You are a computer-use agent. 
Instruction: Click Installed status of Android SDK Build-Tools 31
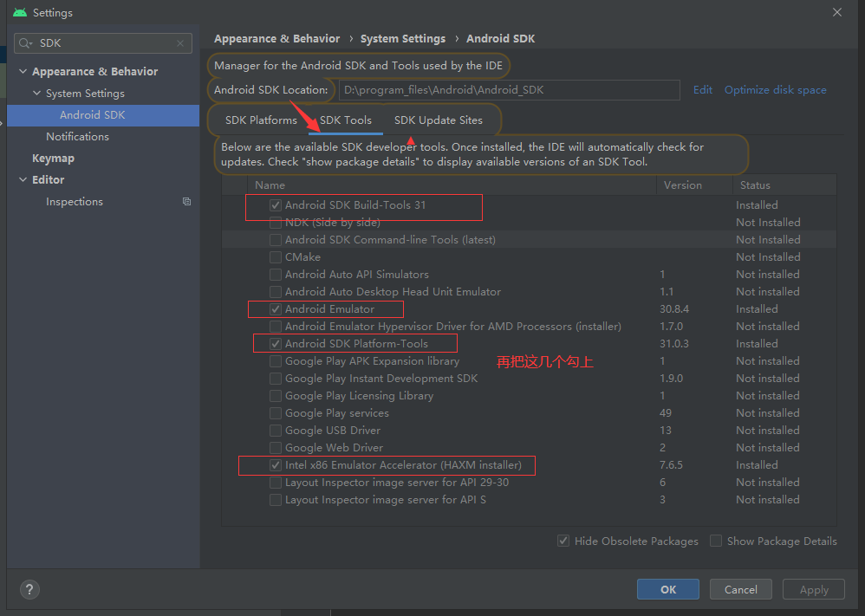(757, 205)
